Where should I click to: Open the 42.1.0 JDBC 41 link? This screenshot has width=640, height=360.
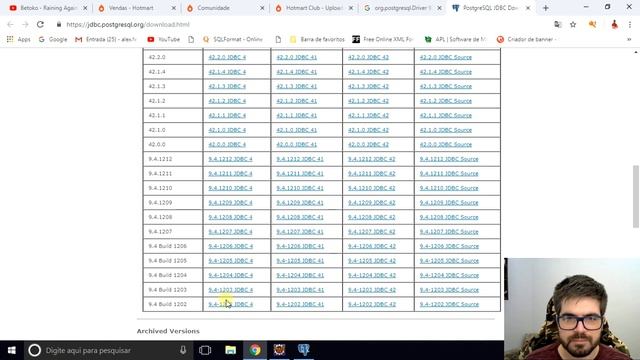(296, 130)
